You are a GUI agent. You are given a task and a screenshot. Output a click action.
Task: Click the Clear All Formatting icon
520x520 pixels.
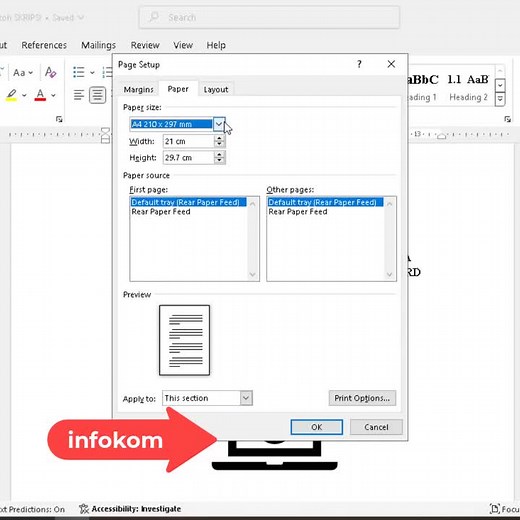pos(50,72)
